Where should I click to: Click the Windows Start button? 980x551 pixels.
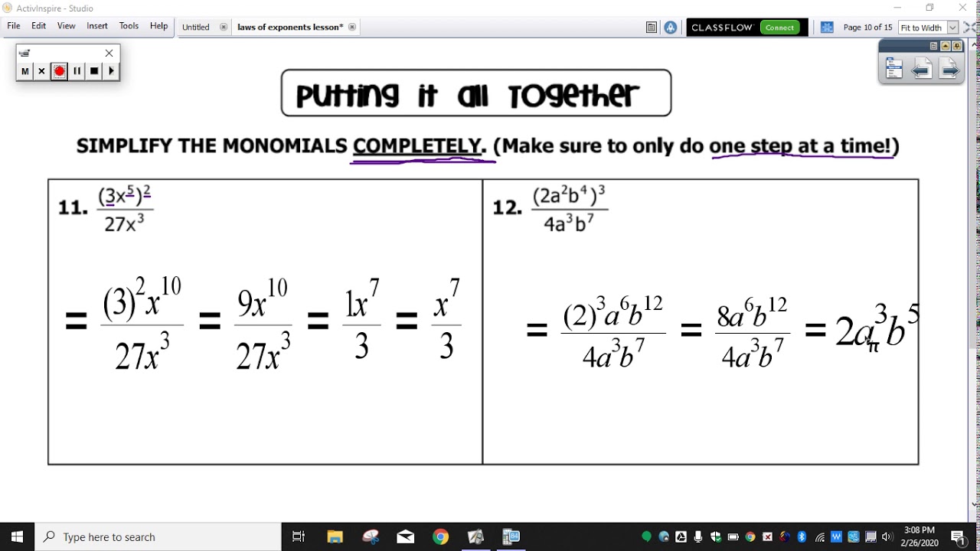[x=18, y=536]
